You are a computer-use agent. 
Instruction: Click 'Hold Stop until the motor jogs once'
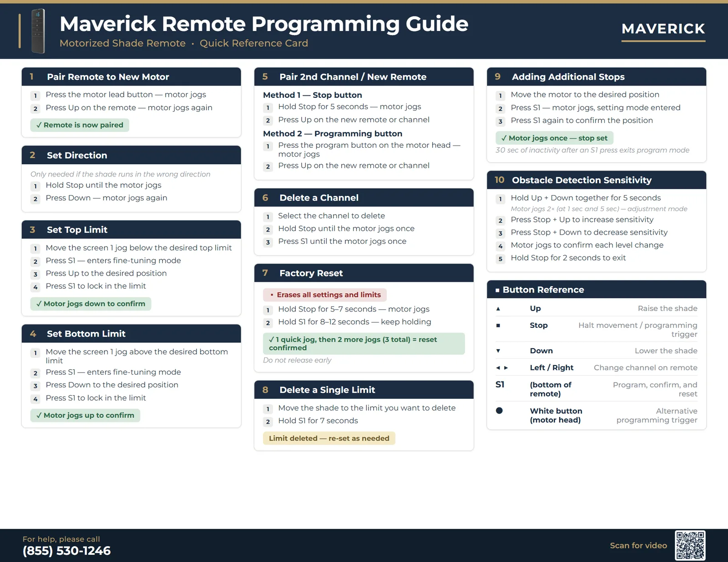coord(346,229)
